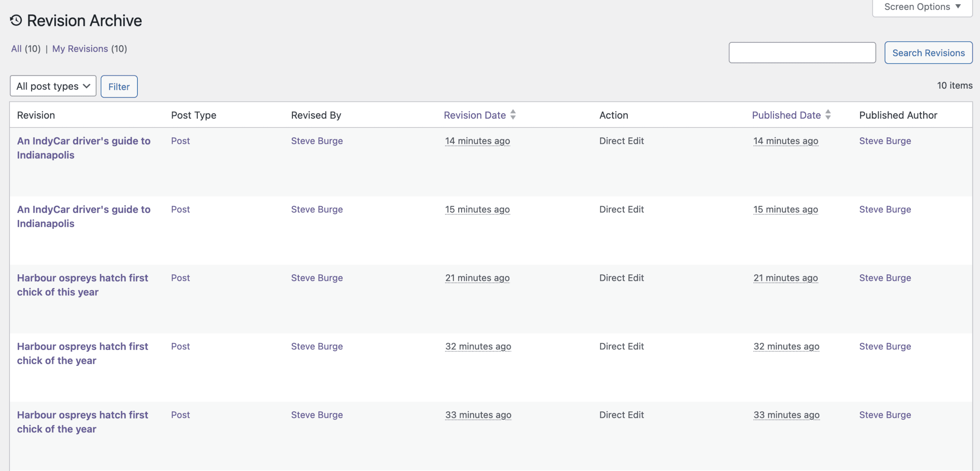Open the Harbour ospreys hatch first chick revision
The height and width of the screenshot is (471, 980).
click(83, 285)
